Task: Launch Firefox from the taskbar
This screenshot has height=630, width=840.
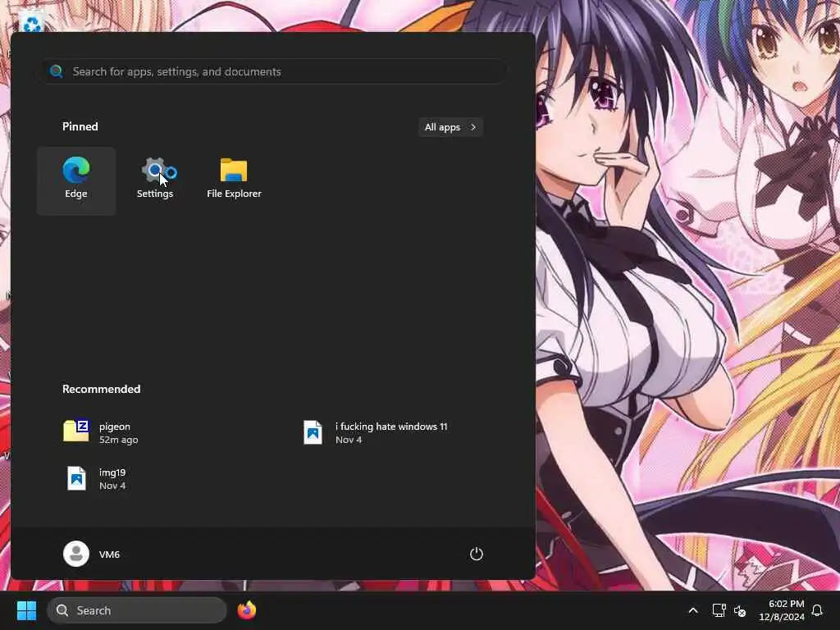Action: [x=246, y=610]
